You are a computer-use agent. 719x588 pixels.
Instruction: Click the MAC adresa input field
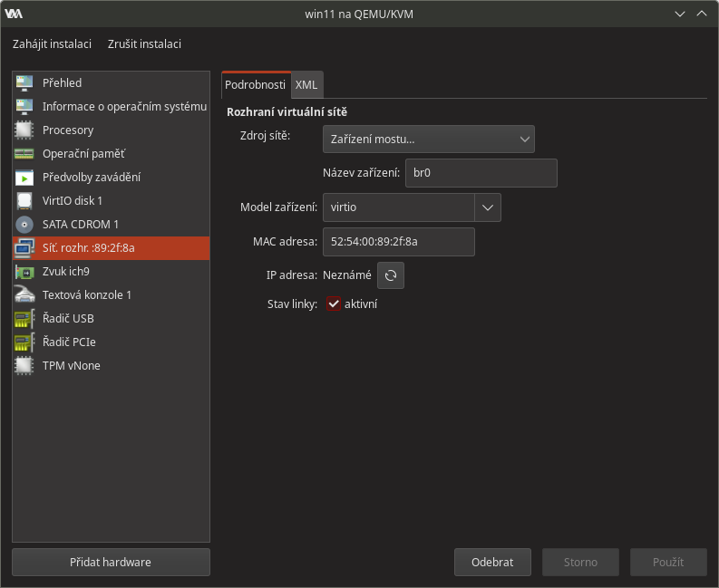398,242
